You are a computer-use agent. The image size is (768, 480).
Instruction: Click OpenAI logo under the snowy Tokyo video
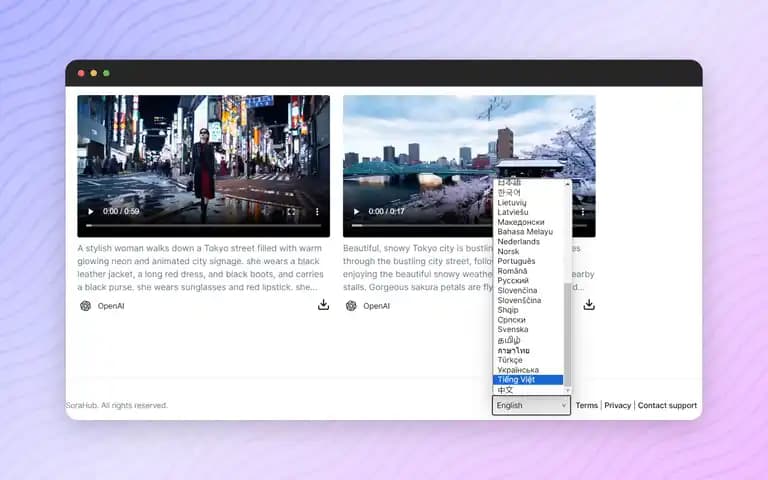tap(351, 306)
